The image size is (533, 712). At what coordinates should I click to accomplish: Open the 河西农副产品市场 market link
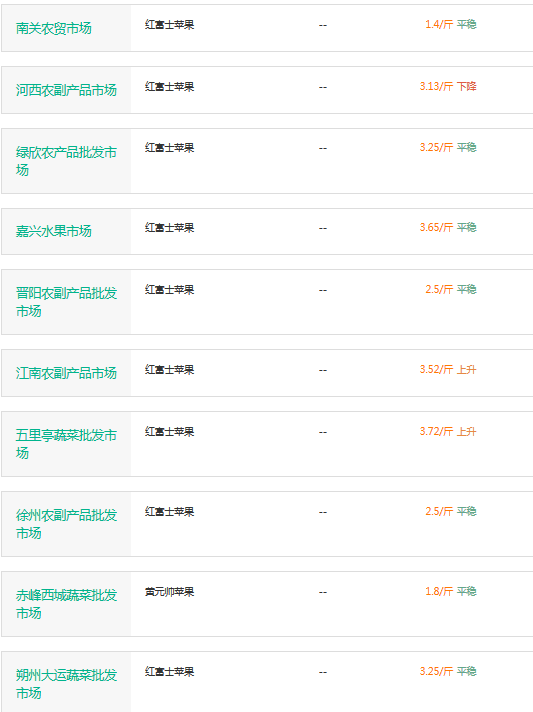coord(66,90)
